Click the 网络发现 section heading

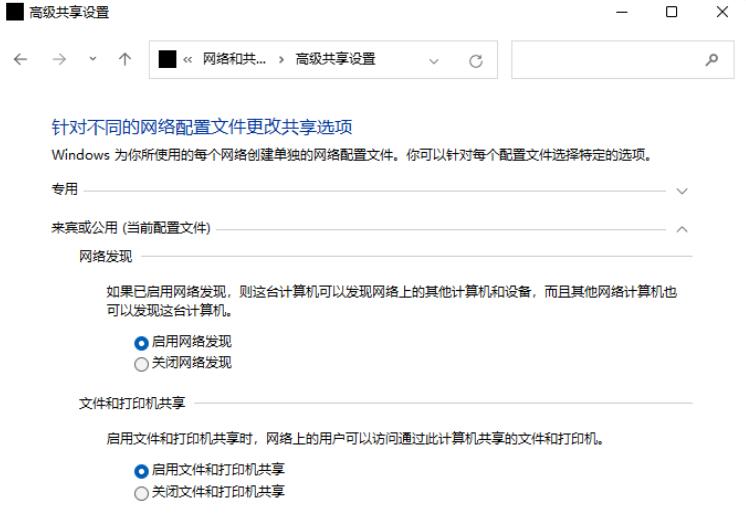point(106,257)
